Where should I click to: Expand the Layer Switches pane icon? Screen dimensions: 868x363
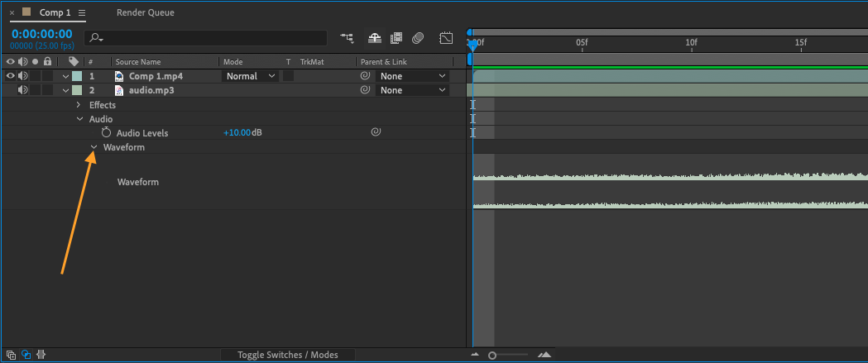click(x=11, y=355)
